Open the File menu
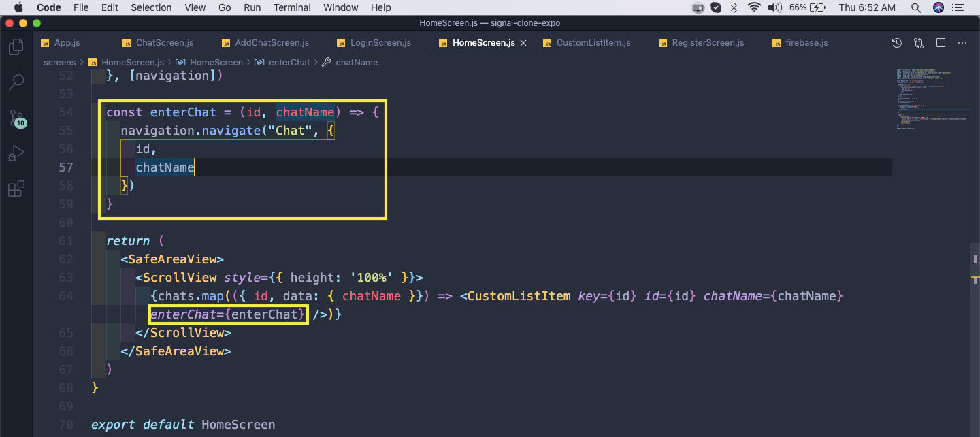The image size is (980, 437). 81,7
